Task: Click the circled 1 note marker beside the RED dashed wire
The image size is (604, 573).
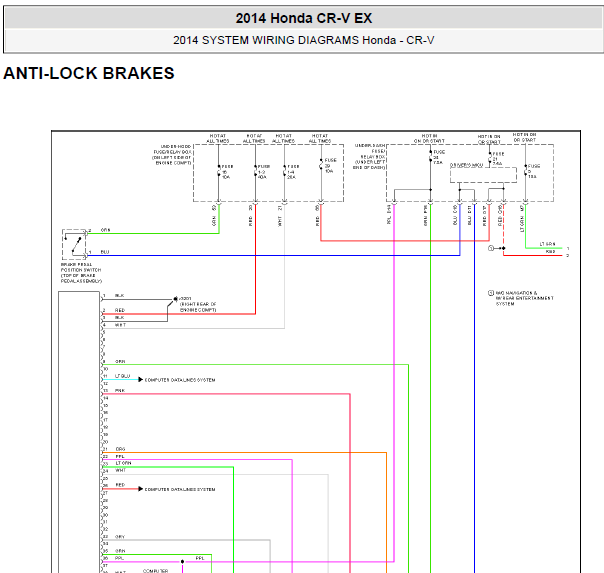Action: 491,248
